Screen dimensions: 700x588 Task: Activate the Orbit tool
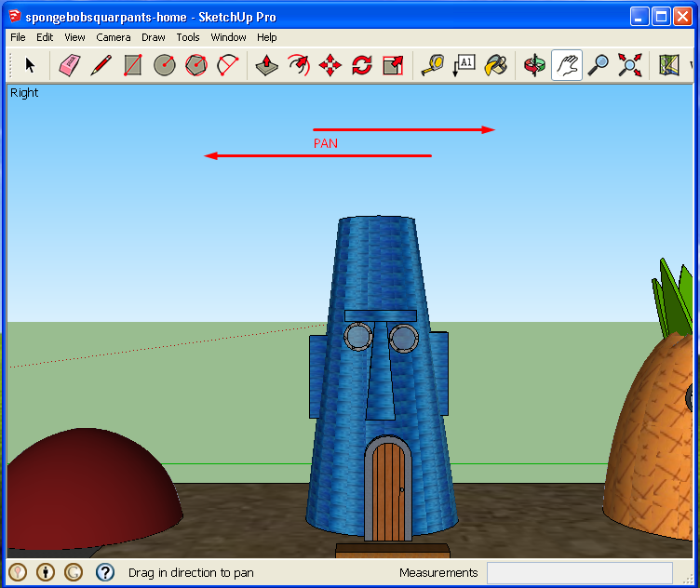coord(535,65)
